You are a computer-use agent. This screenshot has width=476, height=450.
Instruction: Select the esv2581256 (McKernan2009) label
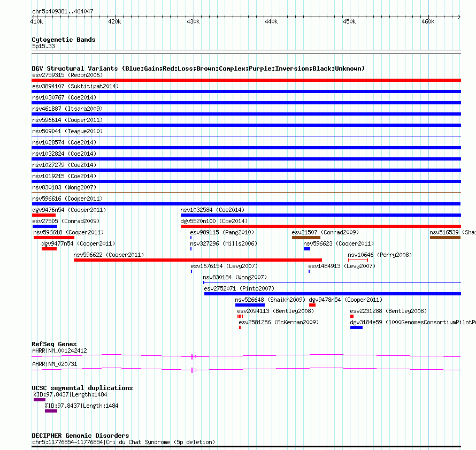(279, 322)
